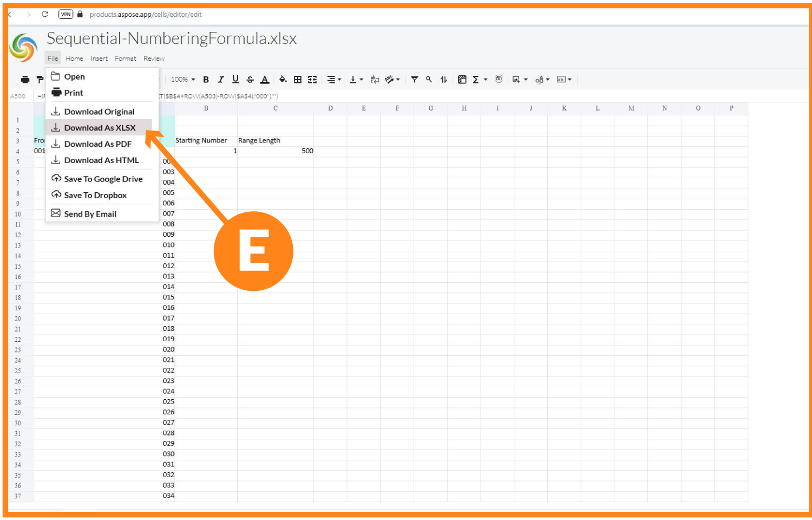This screenshot has width=812, height=520.
Task: Toggle wrap text for the cell
Action: point(375,79)
